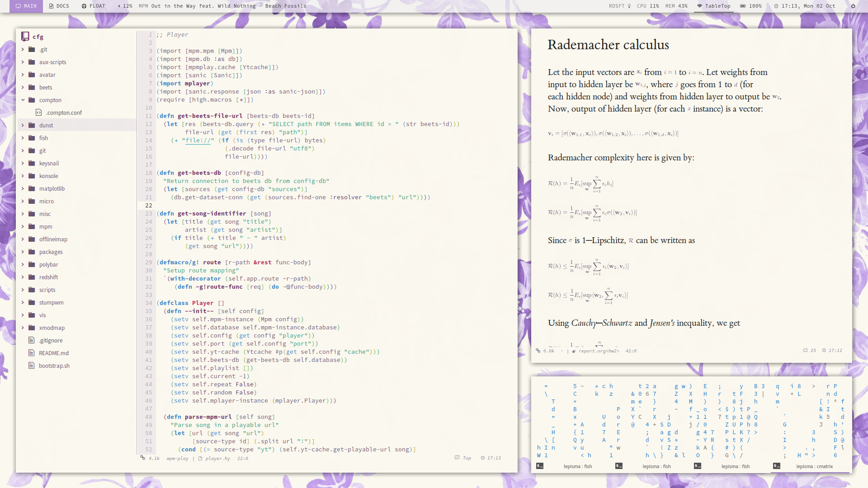Click the TableTop wifi indicator

[713, 6]
